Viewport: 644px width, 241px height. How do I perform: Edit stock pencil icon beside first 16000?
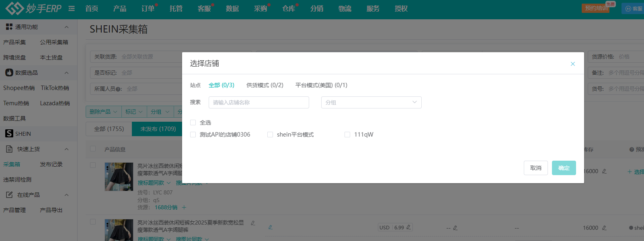click(x=604, y=171)
